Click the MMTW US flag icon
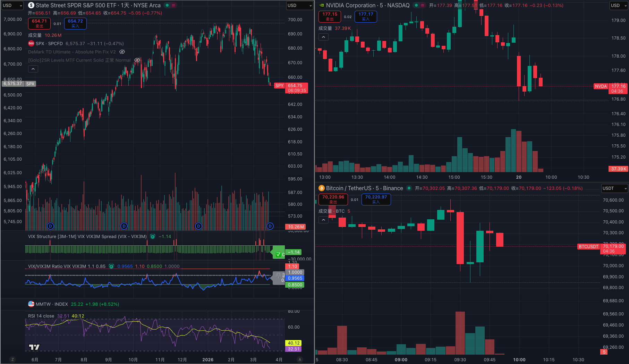 tap(31, 304)
